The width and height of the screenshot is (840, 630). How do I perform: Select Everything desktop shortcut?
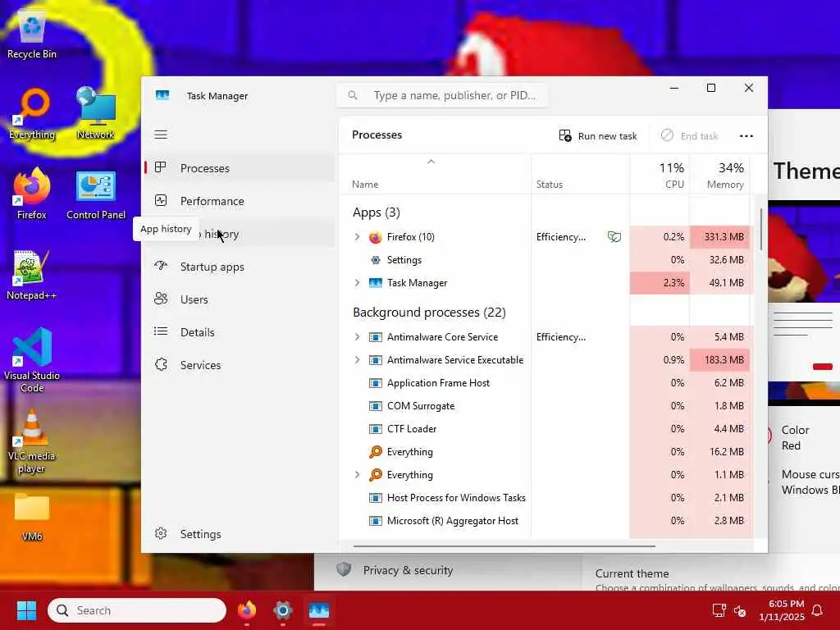32,114
